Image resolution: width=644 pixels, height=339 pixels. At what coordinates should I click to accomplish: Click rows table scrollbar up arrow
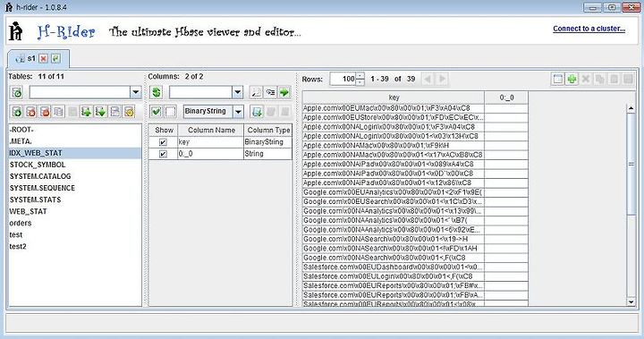coord(631,108)
